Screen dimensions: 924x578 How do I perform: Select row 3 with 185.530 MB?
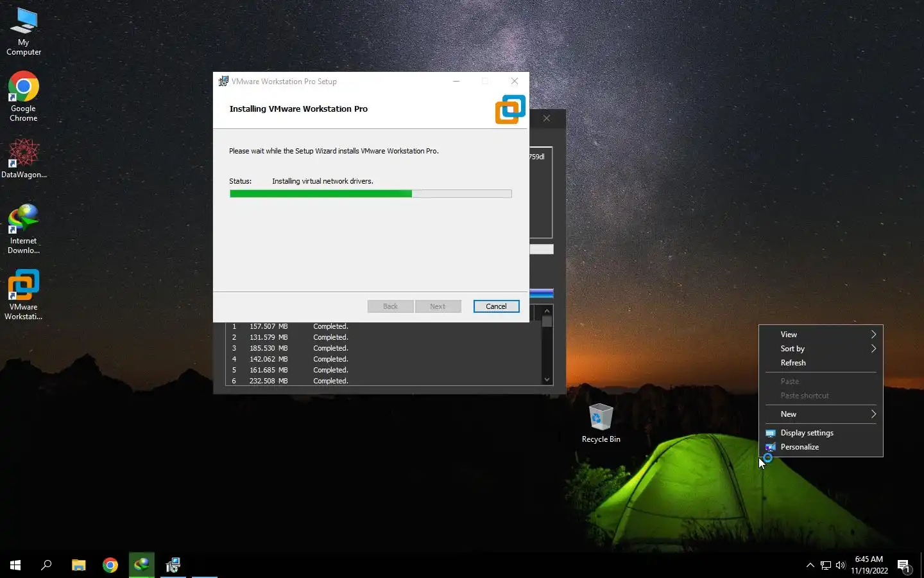click(x=383, y=348)
